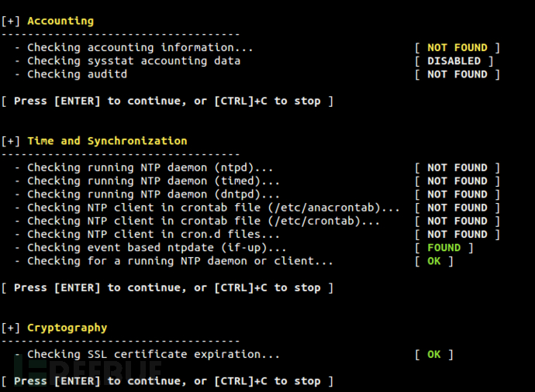Click the /etc/crontab NTP client line
Image resolution: width=535 pixels, height=392 pixels.
coord(203,221)
